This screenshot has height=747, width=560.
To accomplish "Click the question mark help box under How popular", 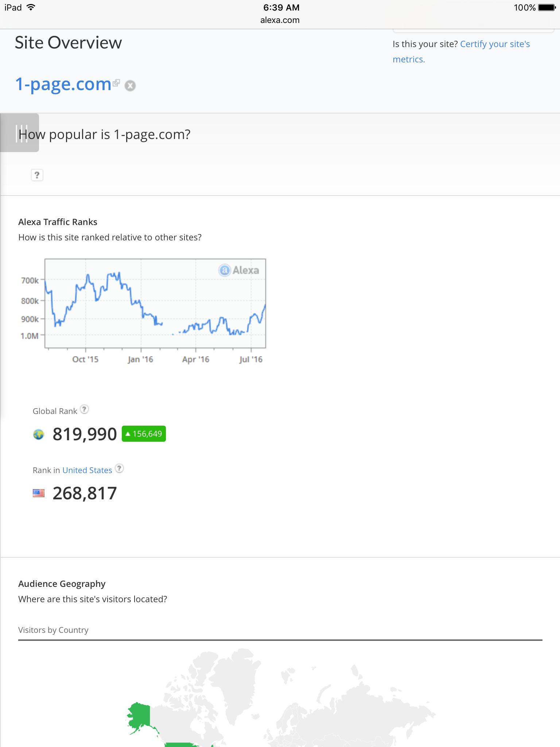I will [x=37, y=175].
